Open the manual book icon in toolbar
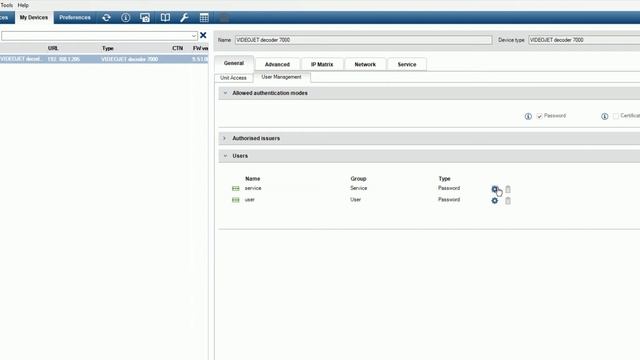This screenshot has height=360, width=640. click(x=165, y=18)
